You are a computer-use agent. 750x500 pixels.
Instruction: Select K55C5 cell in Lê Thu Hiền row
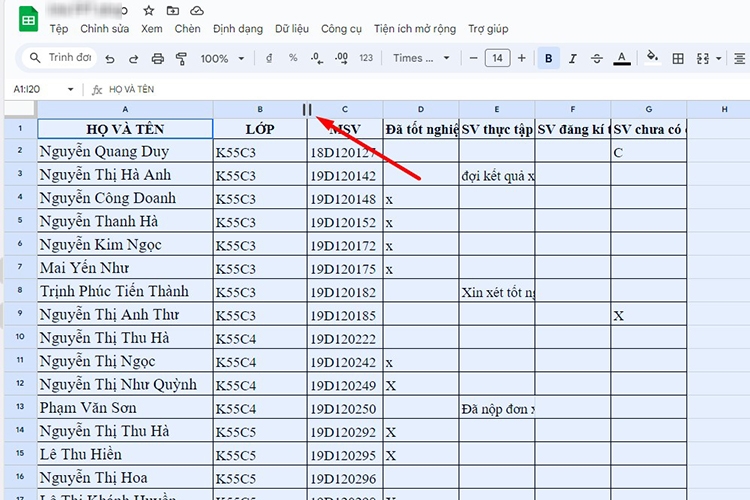tap(260, 454)
